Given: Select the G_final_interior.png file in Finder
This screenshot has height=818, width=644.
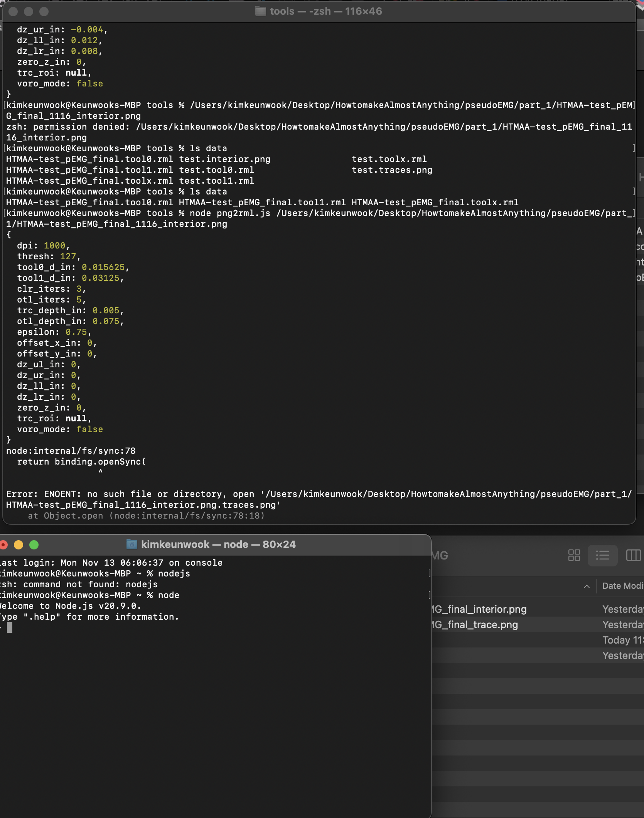Looking at the screenshot, I should (x=479, y=609).
